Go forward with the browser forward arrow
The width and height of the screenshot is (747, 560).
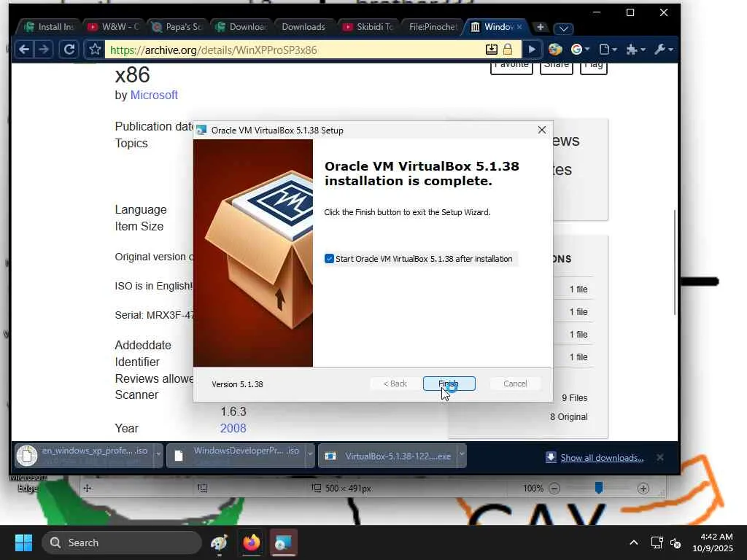[x=43, y=49]
